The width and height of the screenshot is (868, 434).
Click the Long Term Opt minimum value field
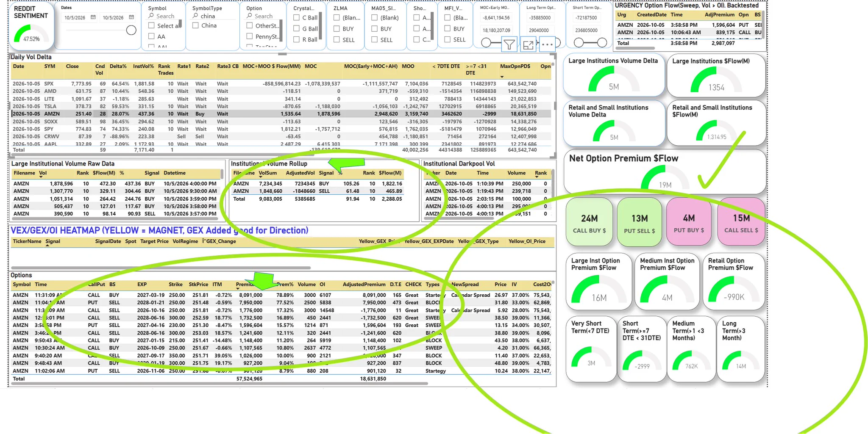coord(540,18)
